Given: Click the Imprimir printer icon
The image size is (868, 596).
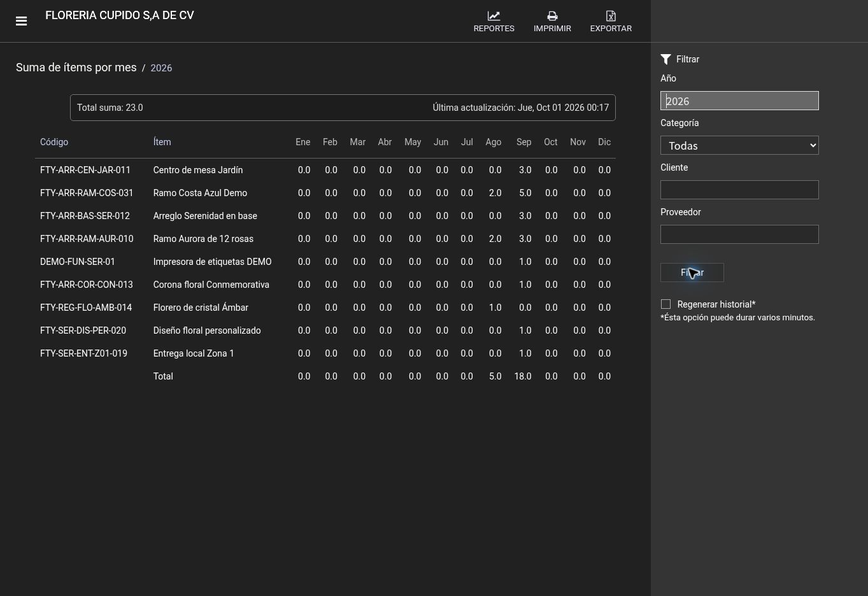Looking at the screenshot, I should click(552, 16).
